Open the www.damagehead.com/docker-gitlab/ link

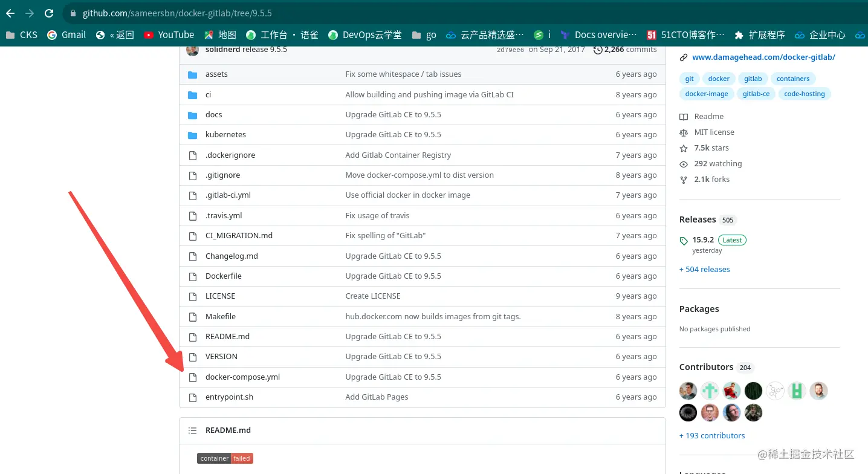click(763, 57)
